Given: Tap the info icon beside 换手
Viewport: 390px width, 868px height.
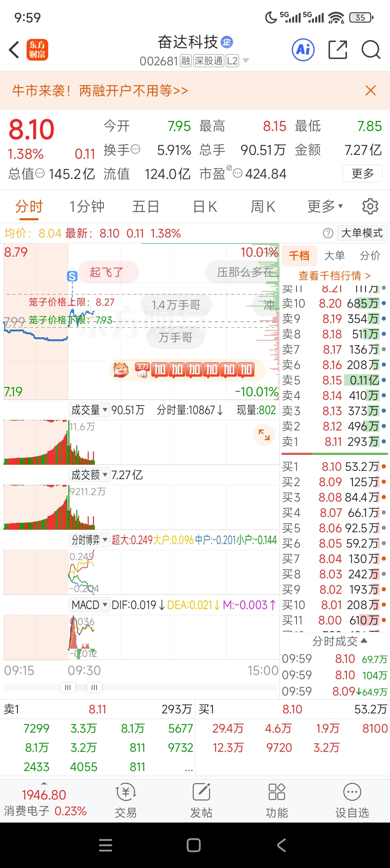Looking at the screenshot, I should (x=135, y=149).
